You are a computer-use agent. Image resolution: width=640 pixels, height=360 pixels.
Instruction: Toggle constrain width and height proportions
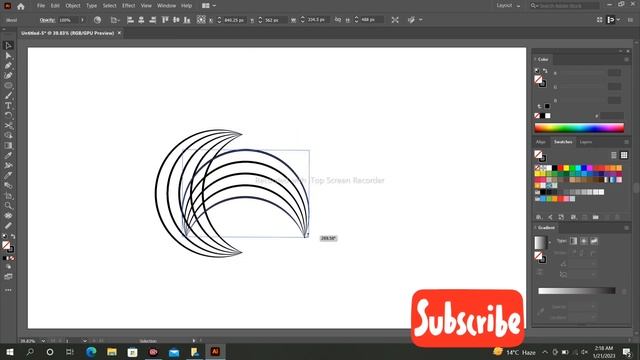click(338, 20)
